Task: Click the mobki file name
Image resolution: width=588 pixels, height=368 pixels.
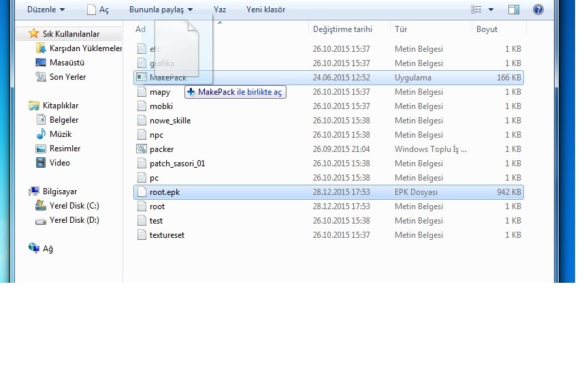Action: (161, 106)
